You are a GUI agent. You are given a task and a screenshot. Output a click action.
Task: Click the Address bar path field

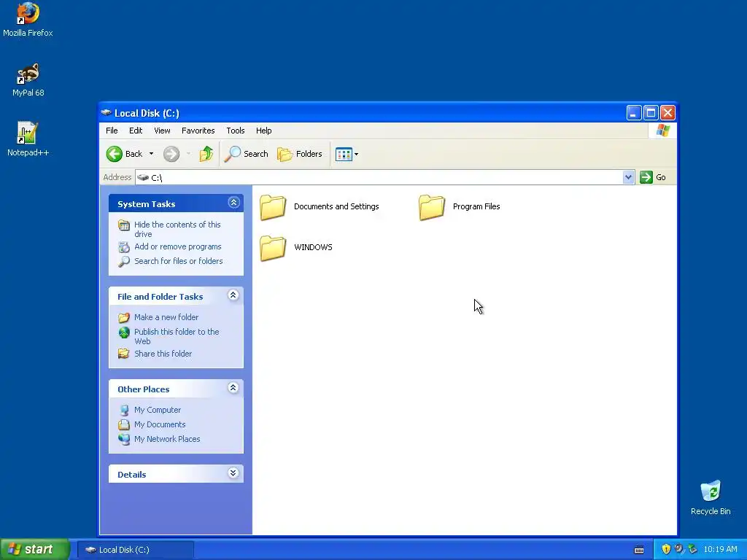(379, 177)
